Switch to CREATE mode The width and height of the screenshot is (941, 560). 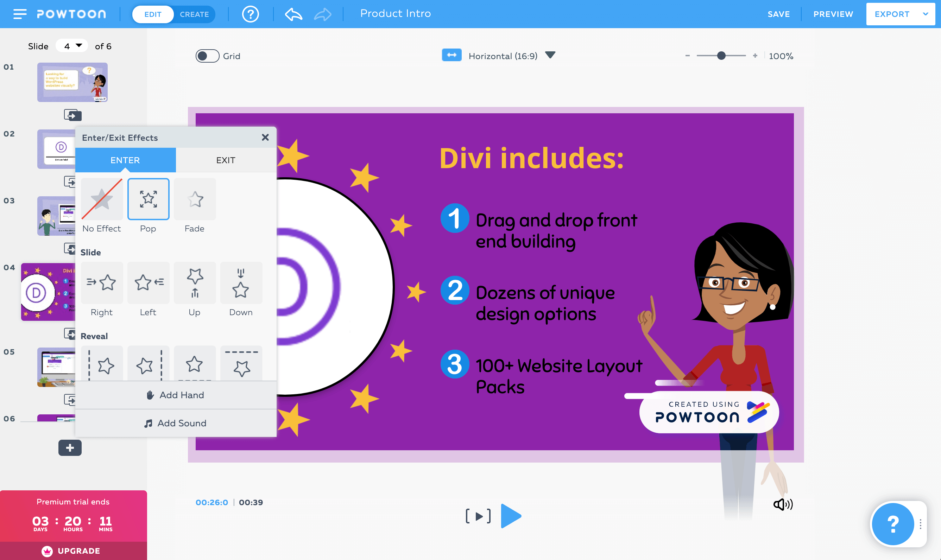(194, 14)
